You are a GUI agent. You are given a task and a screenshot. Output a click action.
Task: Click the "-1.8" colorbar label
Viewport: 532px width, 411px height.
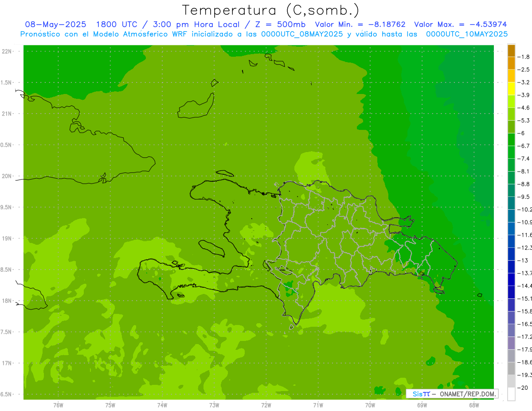click(x=524, y=57)
